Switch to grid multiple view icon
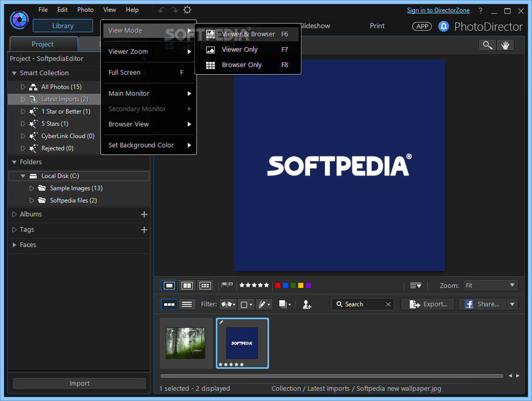The image size is (532, 401). (205, 285)
